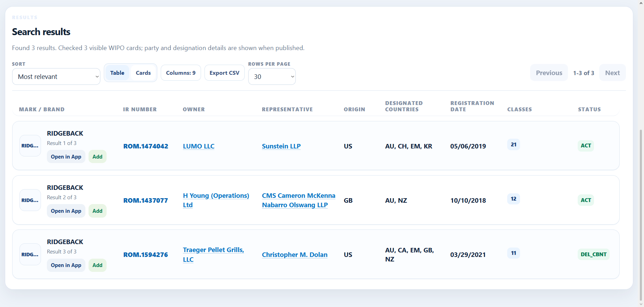The image size is (644, 307).
Task: Open representative link Sunstein LLP
Action: 281,146
